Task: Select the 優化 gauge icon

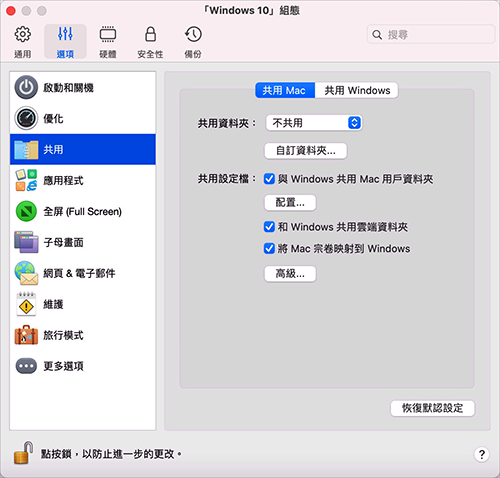Action: [26, 118]
